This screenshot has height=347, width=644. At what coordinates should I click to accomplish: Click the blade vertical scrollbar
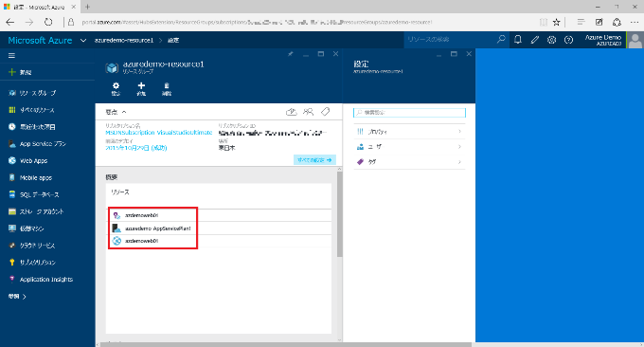(340, 213)
